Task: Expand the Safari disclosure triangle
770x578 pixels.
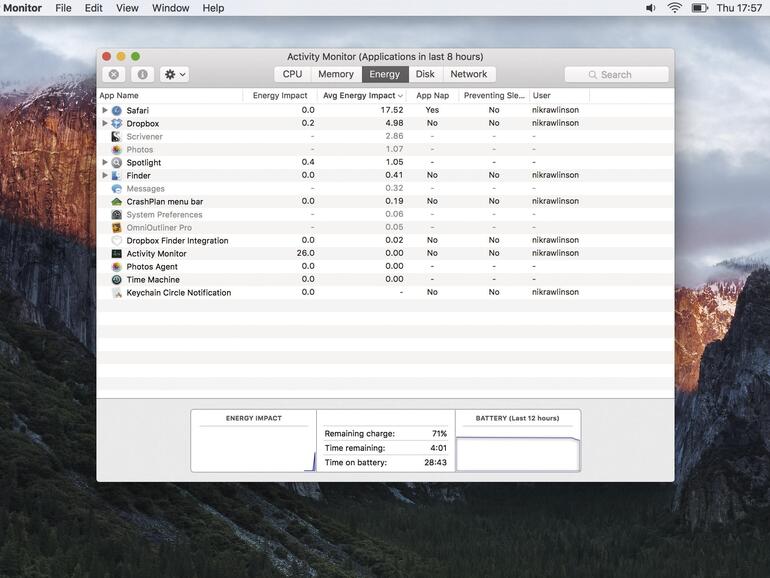Action: (104, 111)
